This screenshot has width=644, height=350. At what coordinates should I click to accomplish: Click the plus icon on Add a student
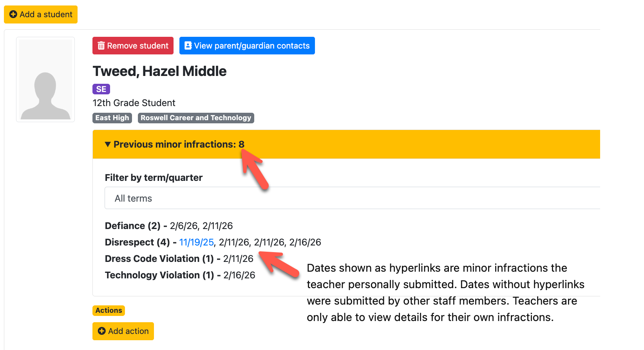(13, 14)
